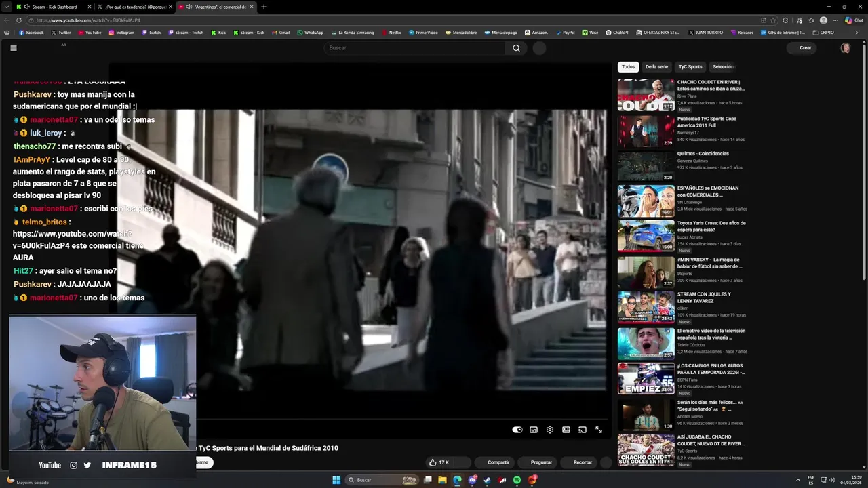
Task: Select the Selección filter chip
Action: pyautogui.click(x=723, y=67)
